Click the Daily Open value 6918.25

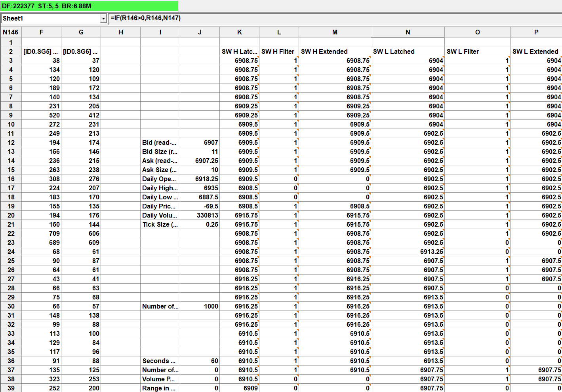[x=200, y=179]
